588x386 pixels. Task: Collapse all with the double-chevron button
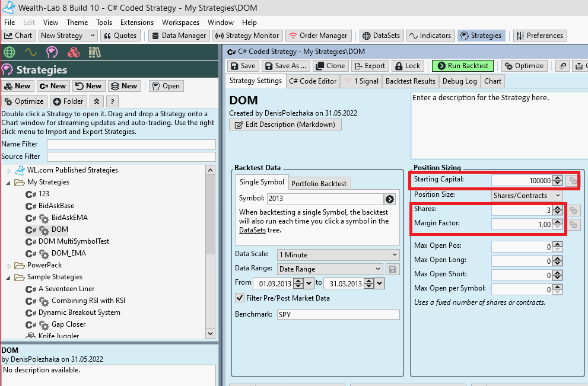click(x=97, y=101)
